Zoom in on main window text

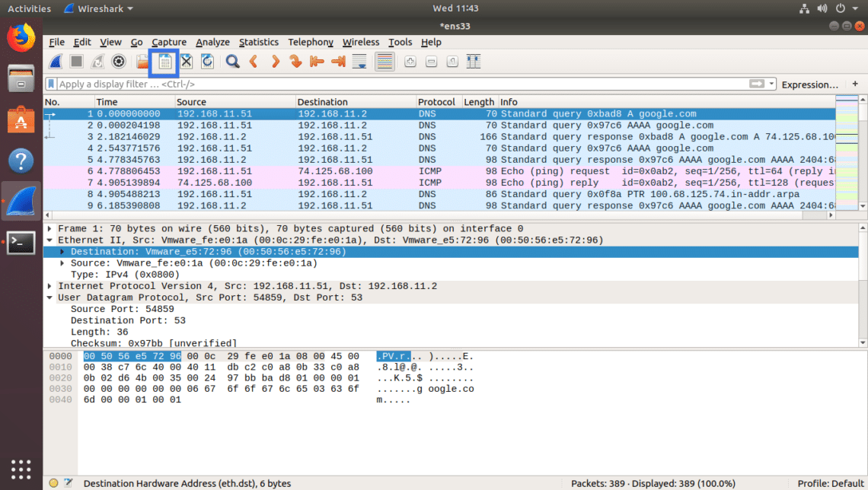pyautogui.click(x=410, y=62)
